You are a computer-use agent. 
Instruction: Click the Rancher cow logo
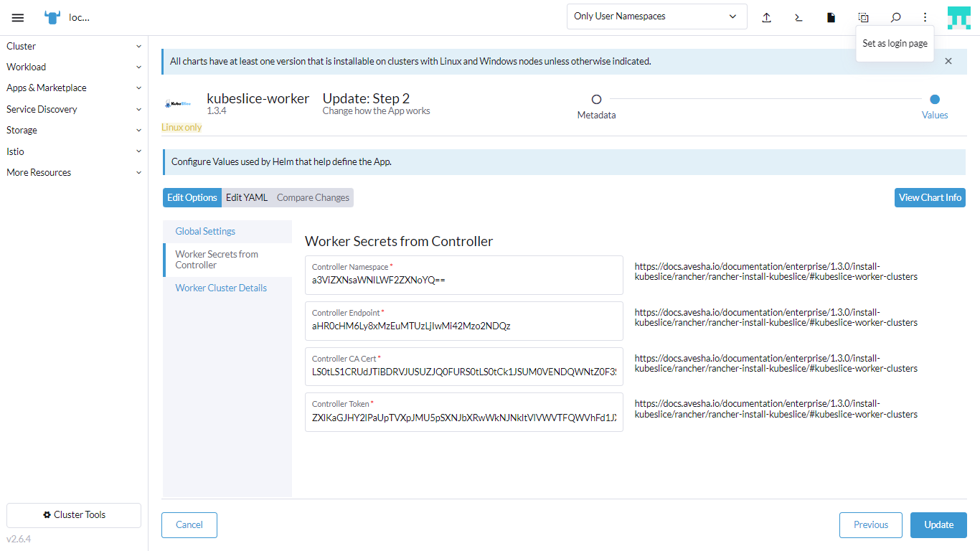[52, 17]
